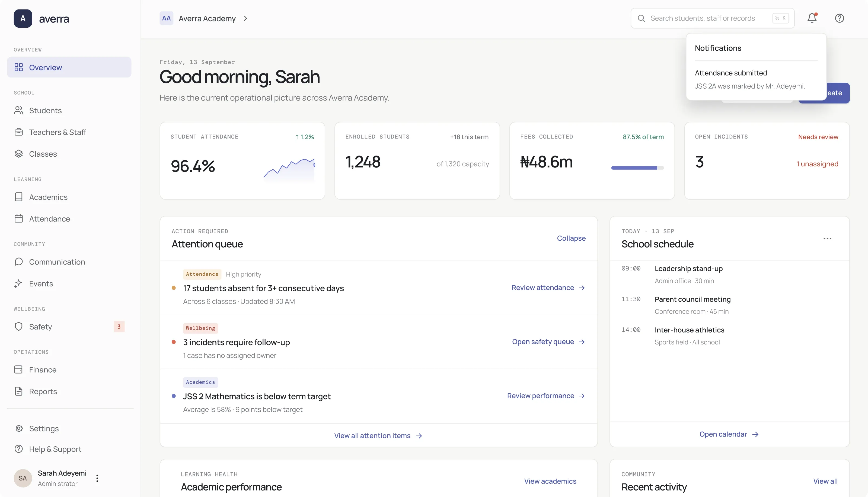
Task: Click the Reports document icon
Action: (x=19, y=392)
